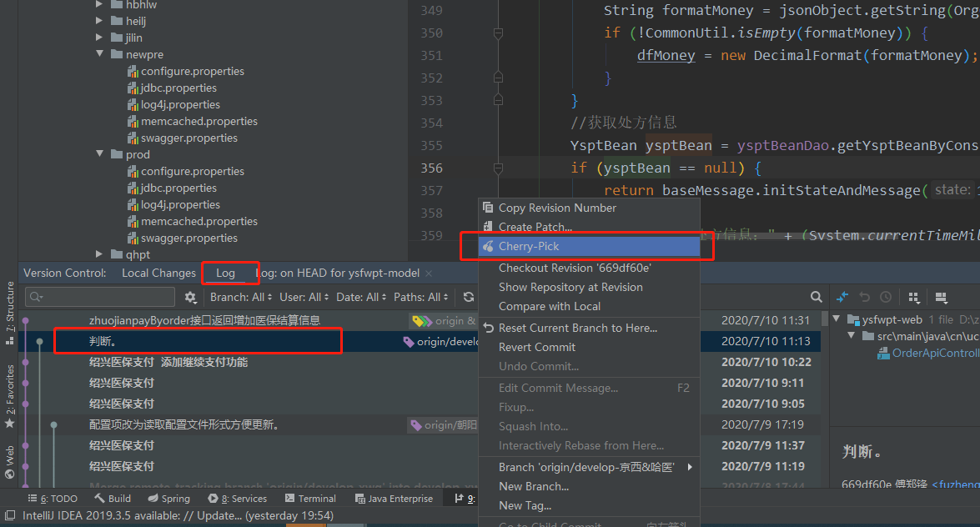Select Cherry-Pick from context menu
Image resolution: width=980 pixels, height=527 pixels.
(589, 246)
